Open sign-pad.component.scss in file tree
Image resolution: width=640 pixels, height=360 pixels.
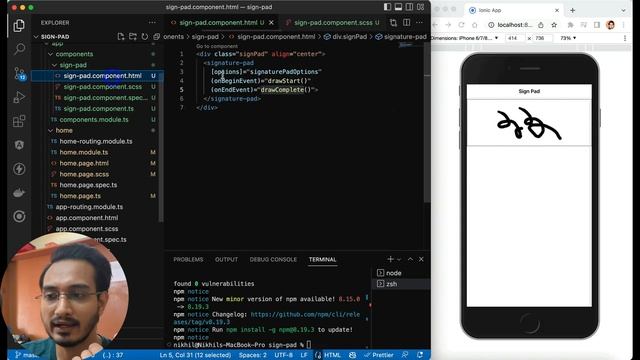(102, 87)
